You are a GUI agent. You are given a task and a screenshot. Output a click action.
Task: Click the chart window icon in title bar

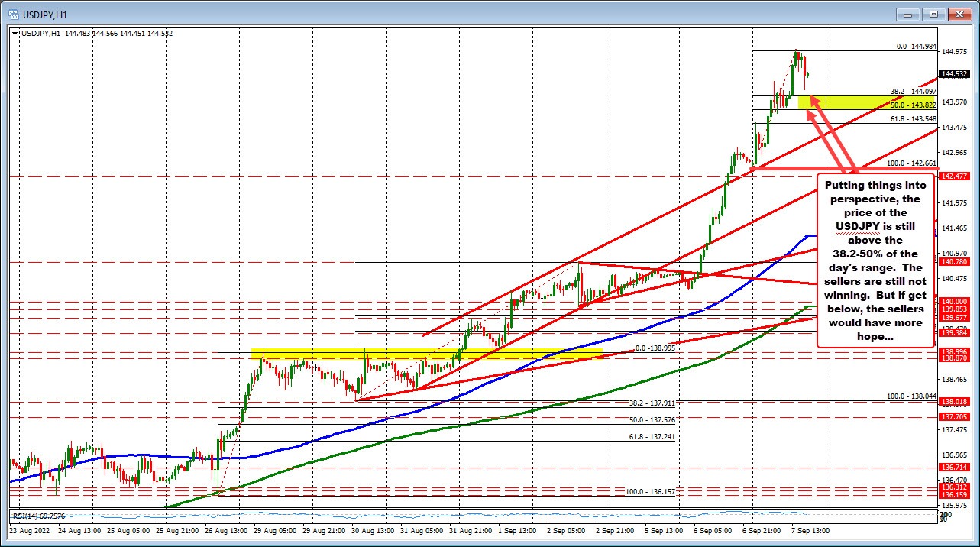15,14
